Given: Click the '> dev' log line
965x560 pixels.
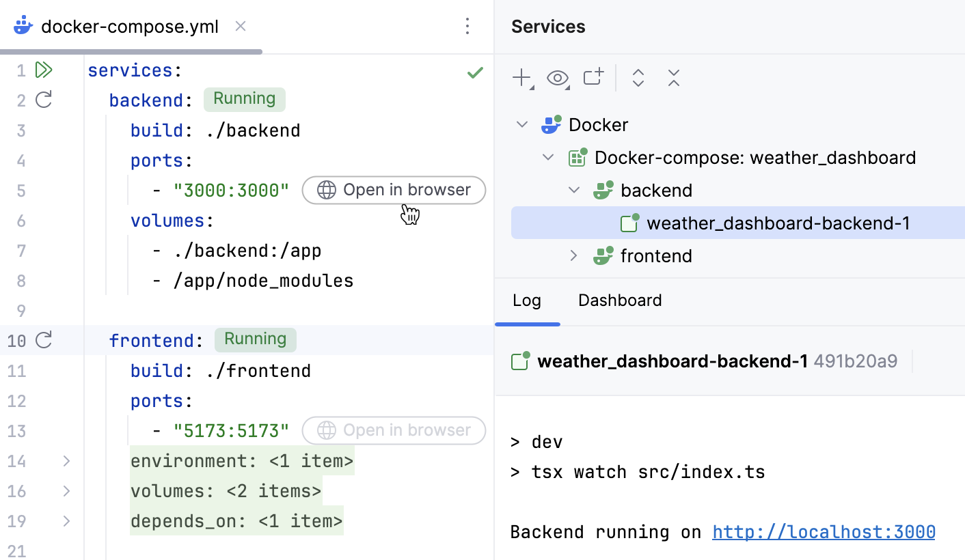Looking at the screenshot, I should click(536, 442).
